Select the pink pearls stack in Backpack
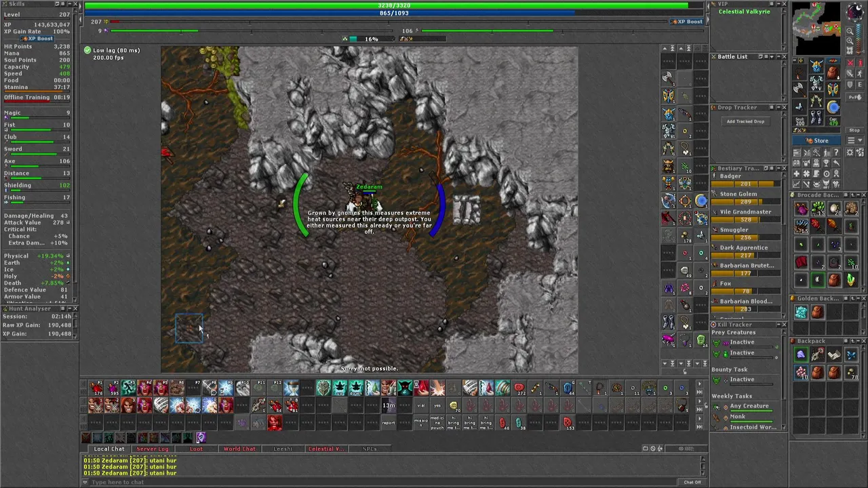Viewport: 868px width, 488px height. (801, 372)
